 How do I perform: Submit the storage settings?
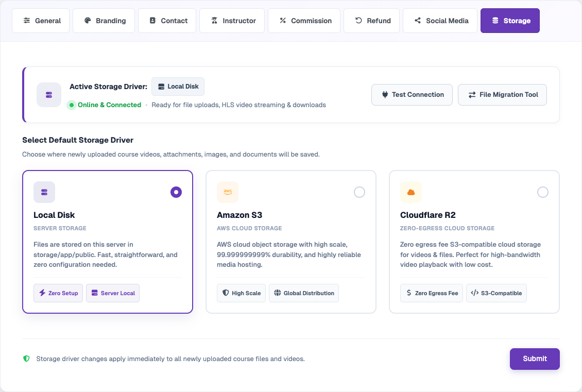coord(535,359)
